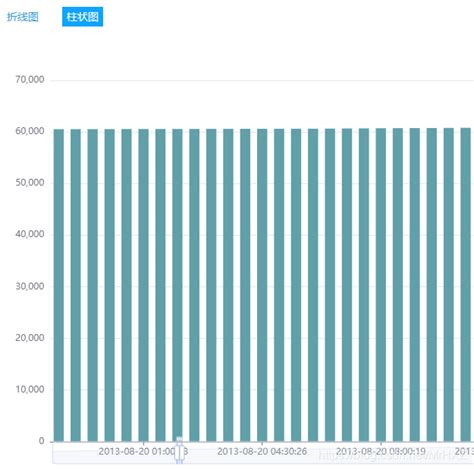Click the 2013-08-20 08:00:19 x-axis label
The width and height of the screenshot is (474, 469).
coord(381,452)
